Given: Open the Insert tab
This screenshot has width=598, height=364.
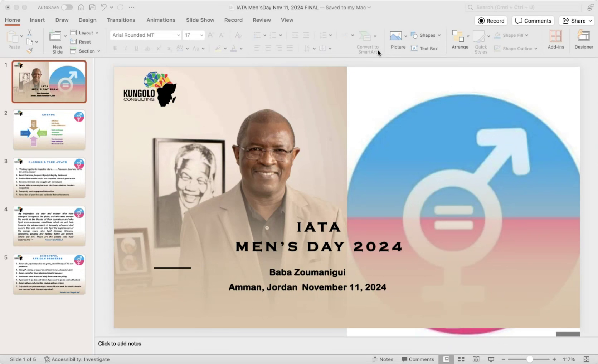Looking at the screenshot, I should pyautogui.click(x=37, y=20).
